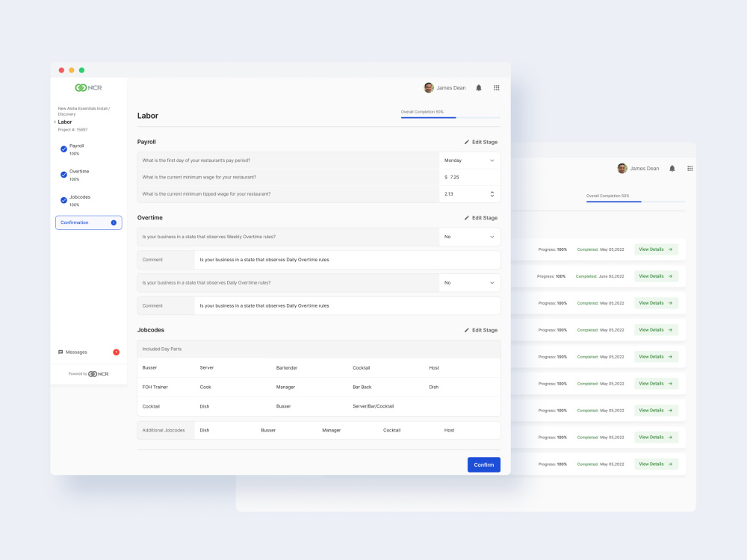The image size is (747, 560).
Task: Click Bar Back jobcode
Action: (x=362, y=387)
